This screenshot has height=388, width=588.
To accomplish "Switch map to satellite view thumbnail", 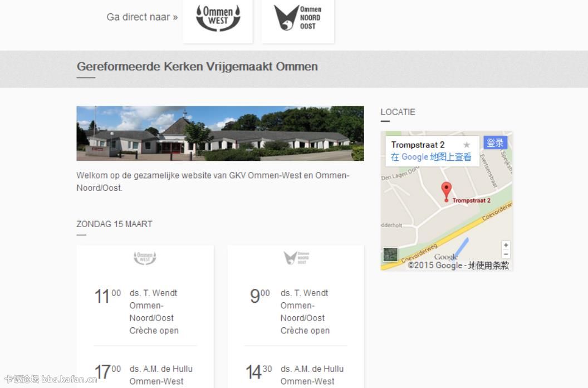I will [x=390, y=255].
